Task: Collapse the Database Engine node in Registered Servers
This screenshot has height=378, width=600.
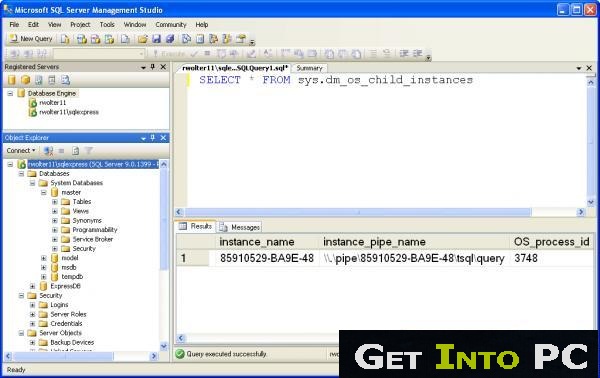Action: [10, 93]
